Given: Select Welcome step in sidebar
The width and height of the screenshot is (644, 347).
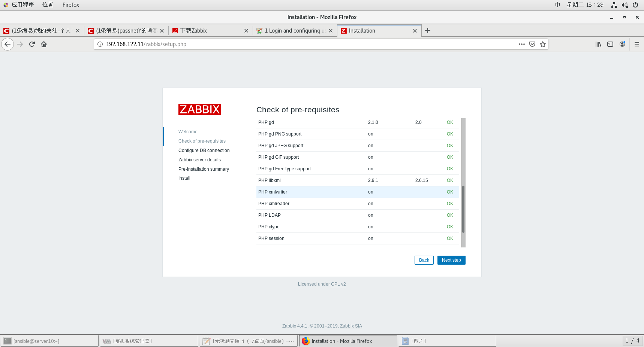Looking at the screenshot, I should pos(188,132).
